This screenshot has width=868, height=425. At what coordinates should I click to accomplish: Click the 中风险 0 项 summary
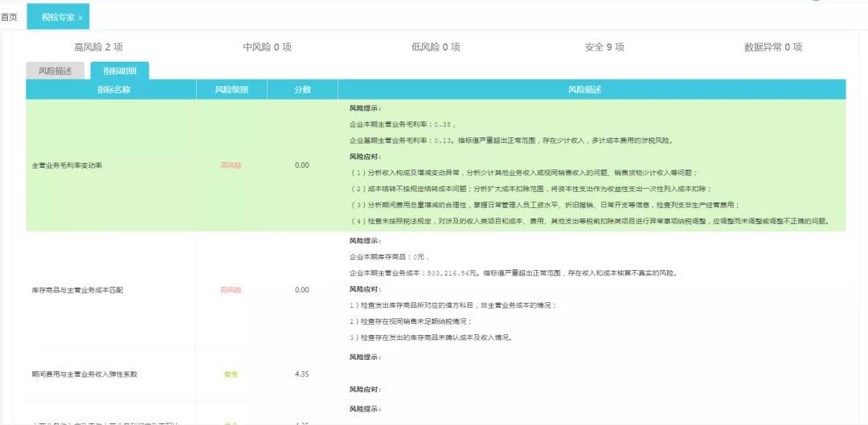click(267, 47)
